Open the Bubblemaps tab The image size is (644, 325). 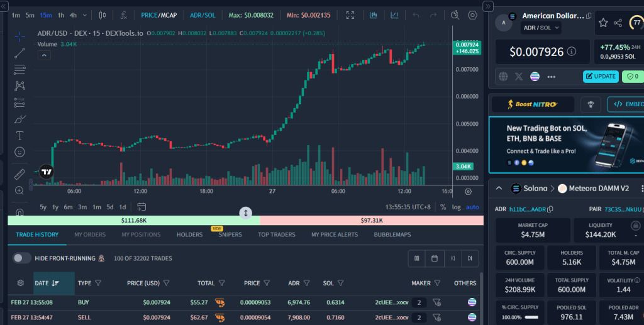[x=392, y=234]
